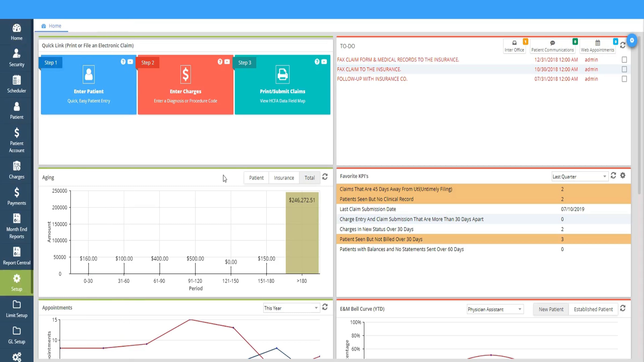Screen dimensions: 644x362
Task: Go to Payments in sidebar
Action: point(17,197)
